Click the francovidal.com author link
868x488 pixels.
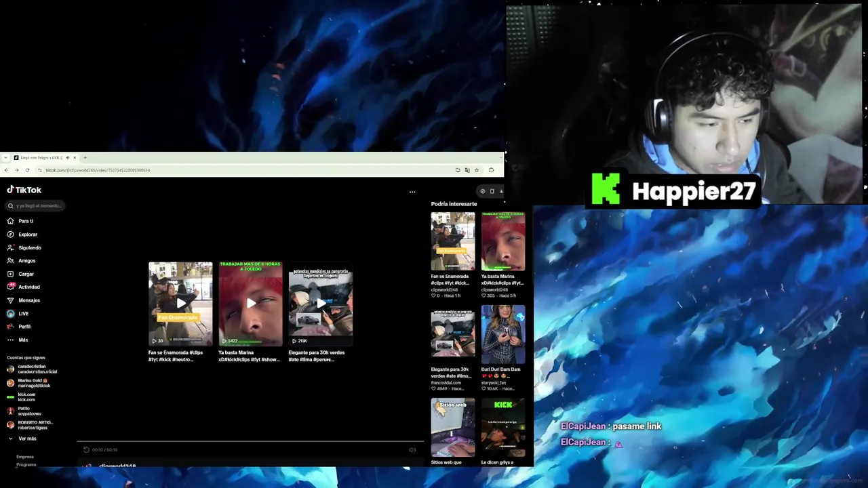(x=446, y=382)
